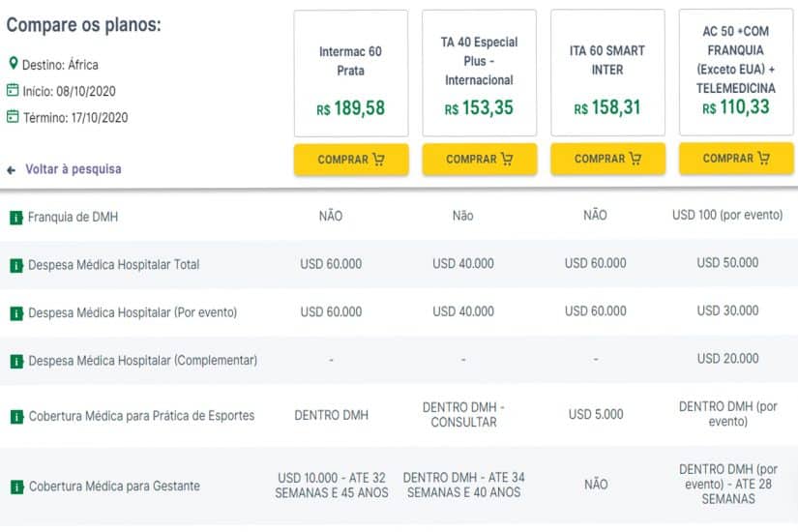The width and height of the screenshot is (798, 532).
Task: Click the 'USD 30.000' per-event value
Action: [727, 310]
